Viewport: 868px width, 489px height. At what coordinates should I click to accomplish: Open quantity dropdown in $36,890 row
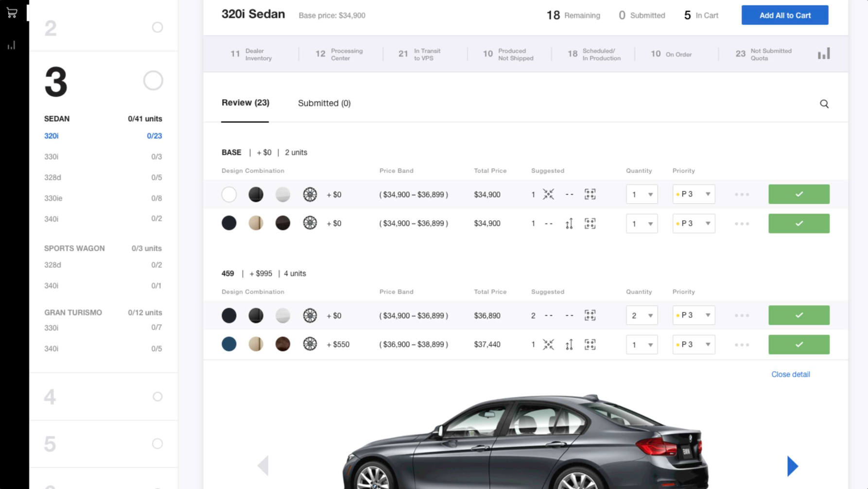pos(642,315)
